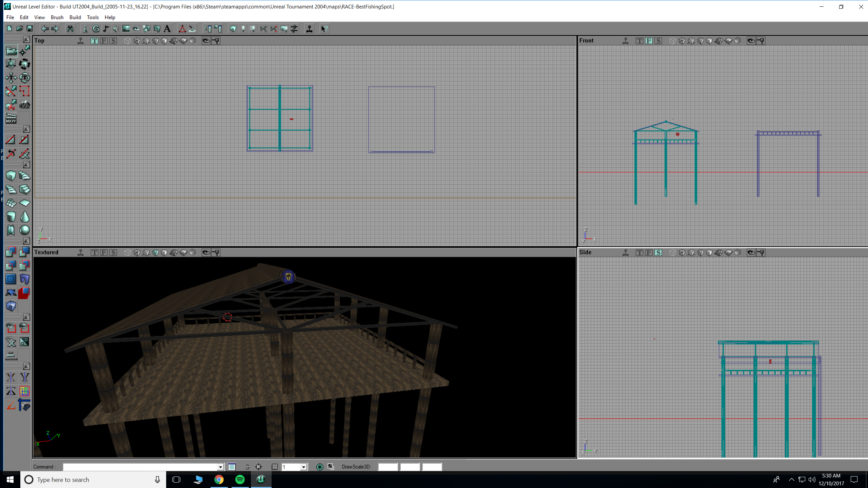Viewport: 868px width, 488px height.
Task: Click the Save Map disk button
Action: 29,29
